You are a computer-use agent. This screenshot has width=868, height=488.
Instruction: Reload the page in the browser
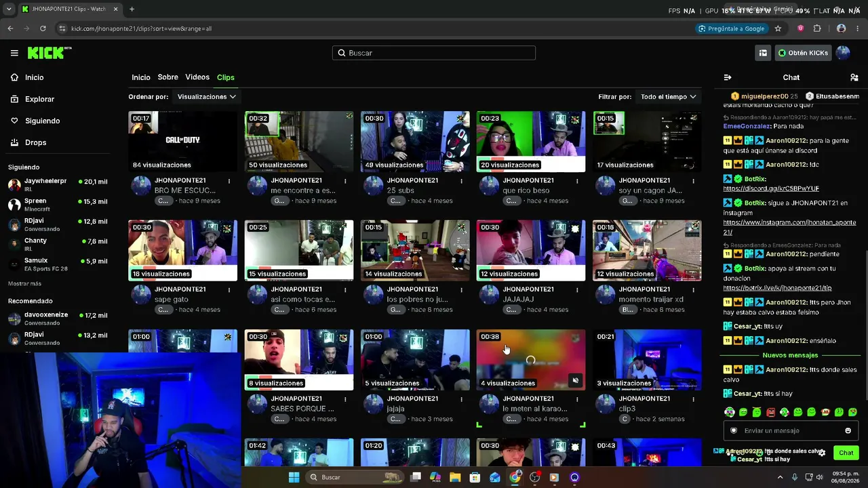(43, 28)
